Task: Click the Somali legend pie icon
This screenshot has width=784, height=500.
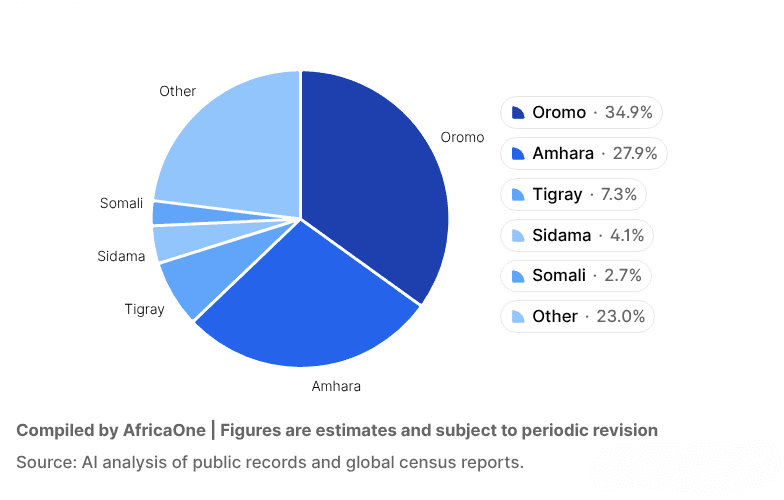Action: [x=518, y=276]
